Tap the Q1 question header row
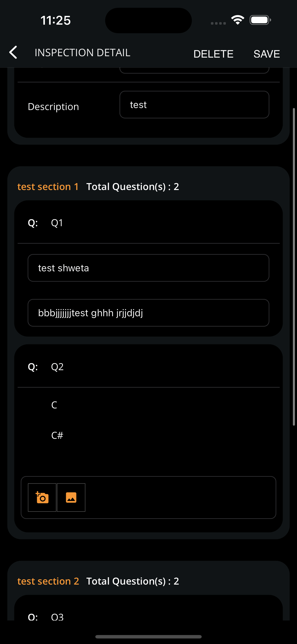Viewport: 297px width, 644px height. [57, 222]
